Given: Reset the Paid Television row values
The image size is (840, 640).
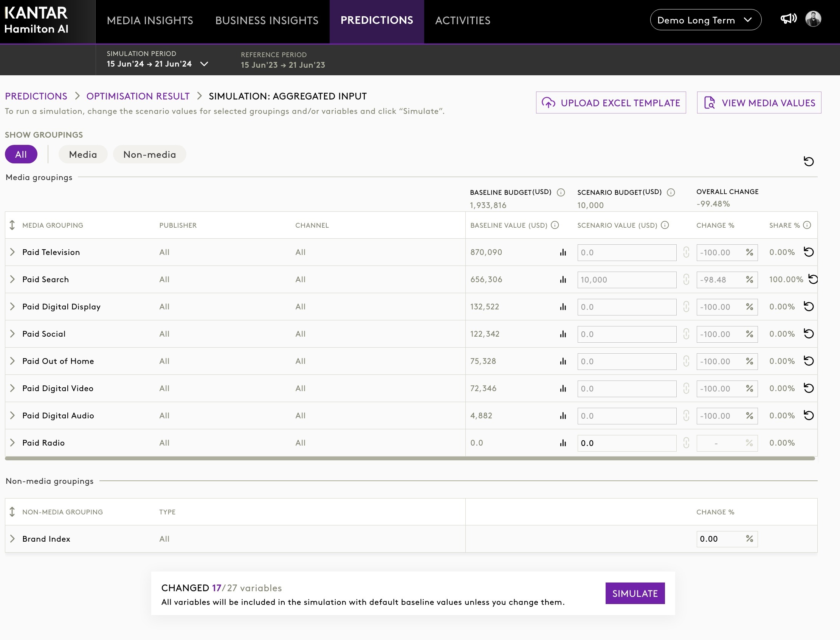Looking at the screenshot, I should [x=808, y=252].
